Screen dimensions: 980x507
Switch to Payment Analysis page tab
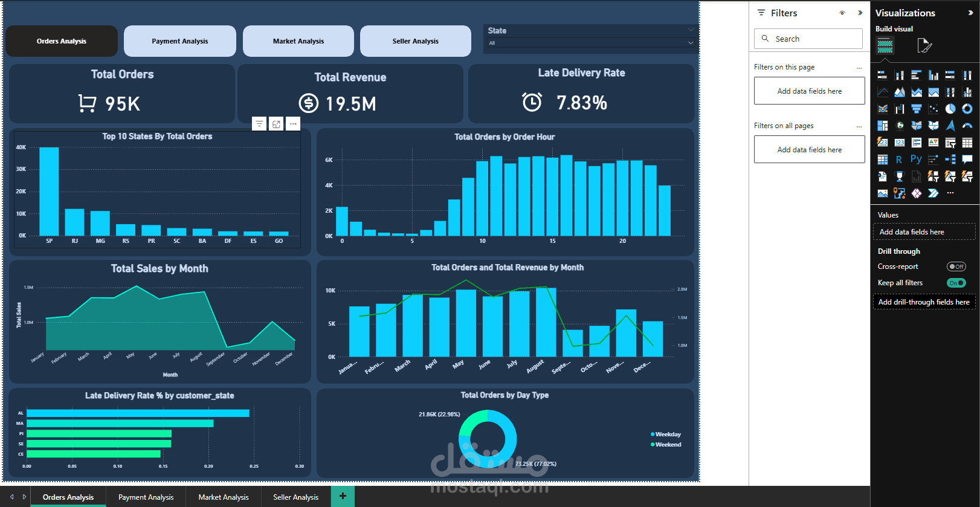[x=146, y=497]
